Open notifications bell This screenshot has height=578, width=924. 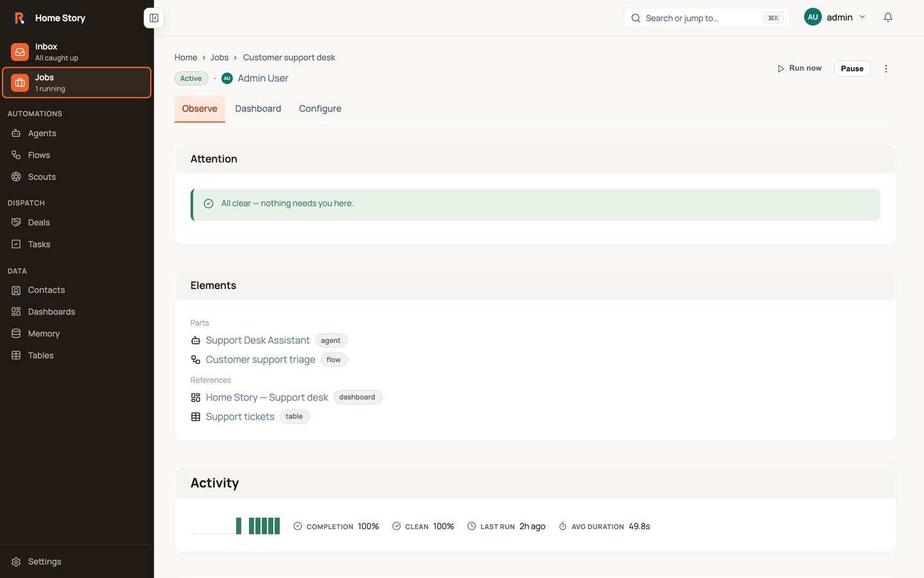coord(888,17)
